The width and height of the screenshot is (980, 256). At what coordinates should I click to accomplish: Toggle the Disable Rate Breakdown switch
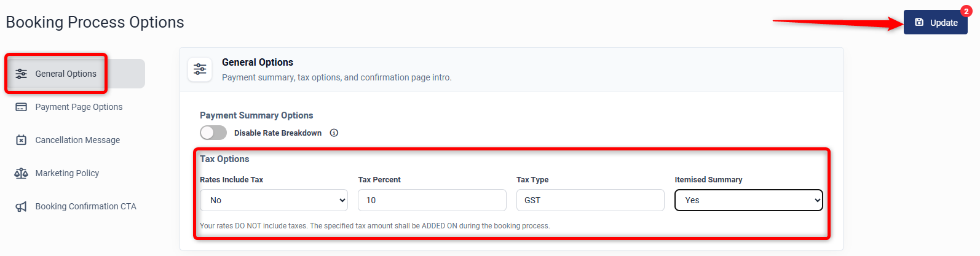point(213,133)
